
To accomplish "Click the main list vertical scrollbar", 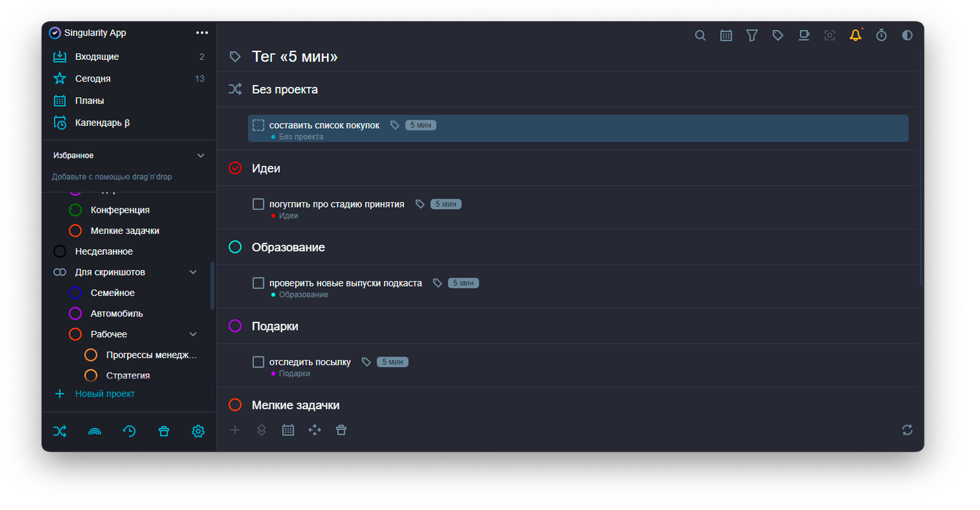I will pos(921,169).
